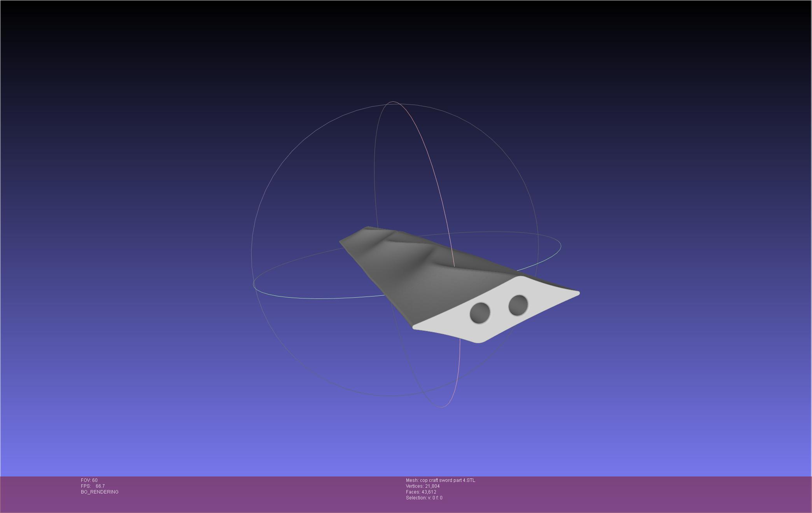The height and width of the screenshot is (513, 812).
Task: Click the far left corner of the gray mesh
Action: (341, 242)
